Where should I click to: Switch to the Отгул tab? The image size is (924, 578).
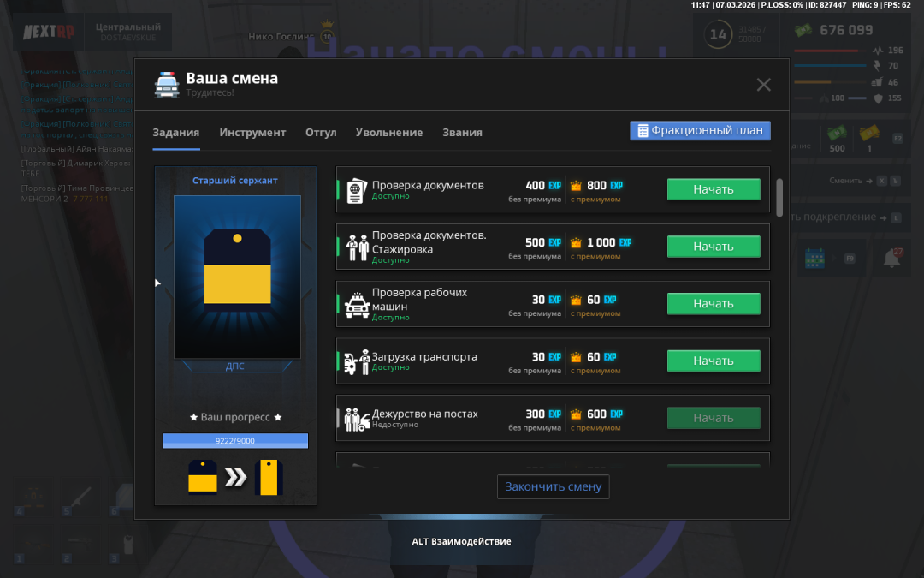click(x=321, y=133)
